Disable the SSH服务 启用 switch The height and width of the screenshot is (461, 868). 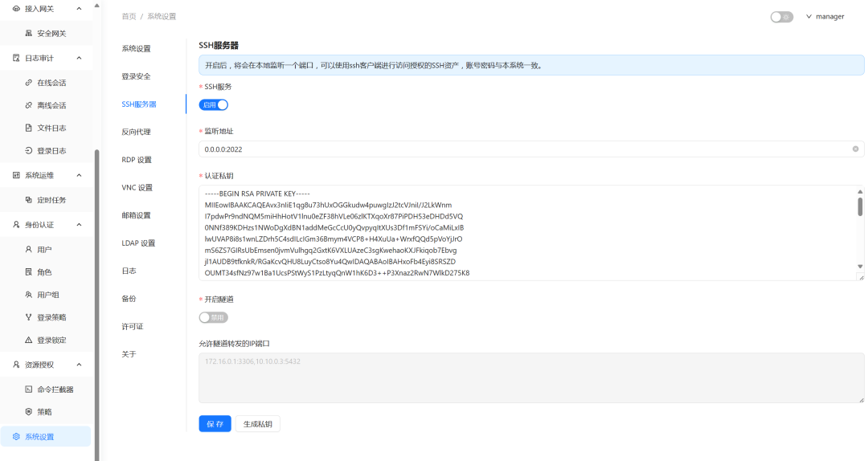tap(214, 104)
